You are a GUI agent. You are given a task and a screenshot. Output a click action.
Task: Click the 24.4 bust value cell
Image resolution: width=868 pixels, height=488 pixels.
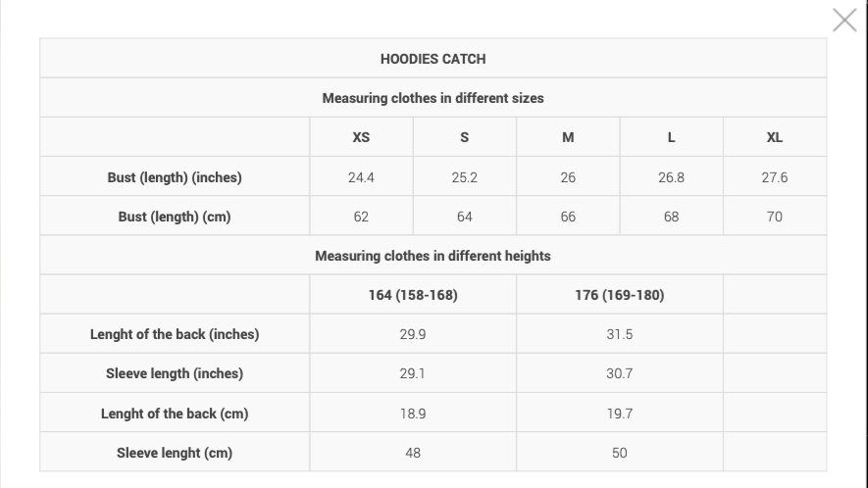(361, 177)
